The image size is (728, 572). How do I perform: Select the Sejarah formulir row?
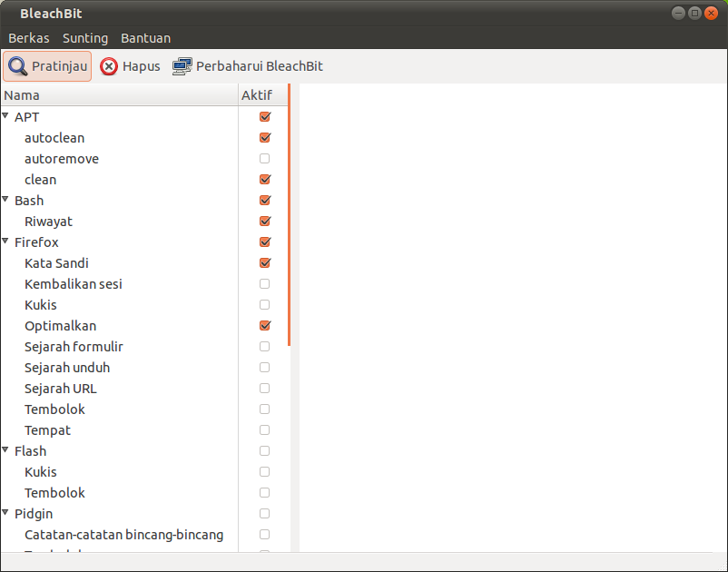144,347
